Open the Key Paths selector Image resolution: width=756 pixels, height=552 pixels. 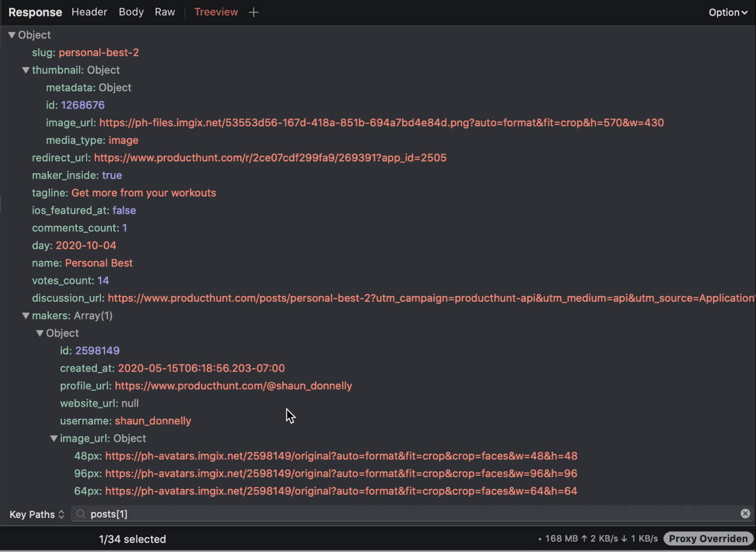(x=37, y=514)
